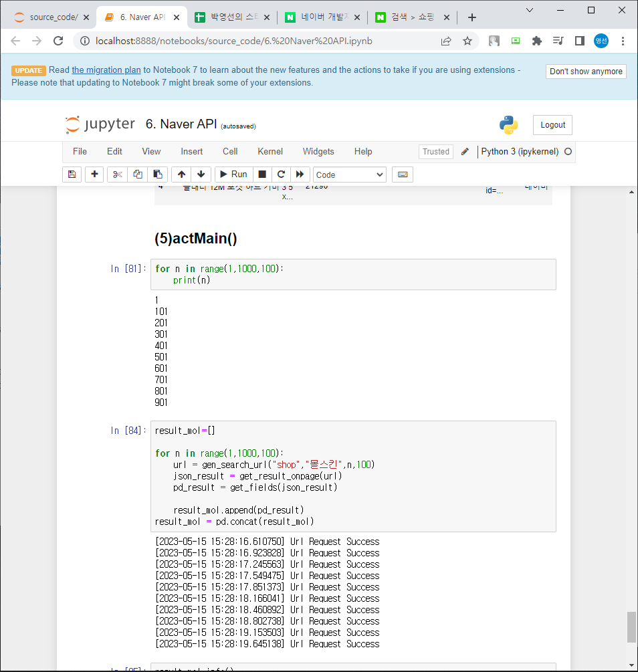
Task: Share this page icon
Action: (x=446, y=41)
